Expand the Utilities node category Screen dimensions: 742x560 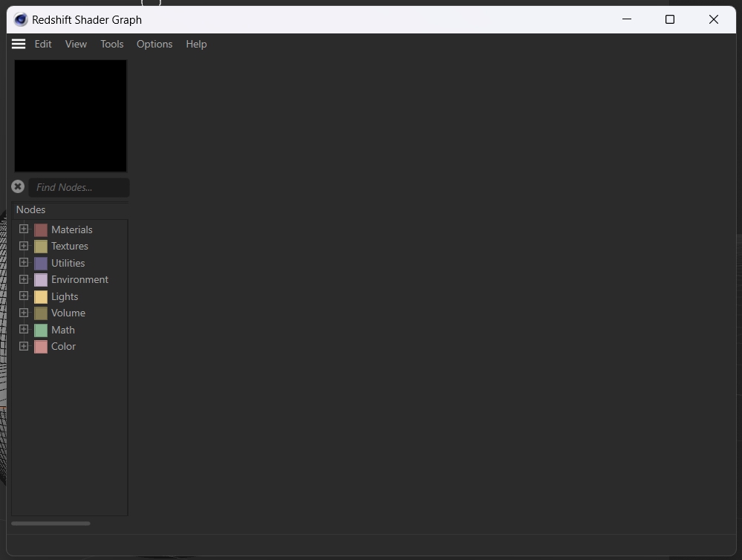(24, 262)
